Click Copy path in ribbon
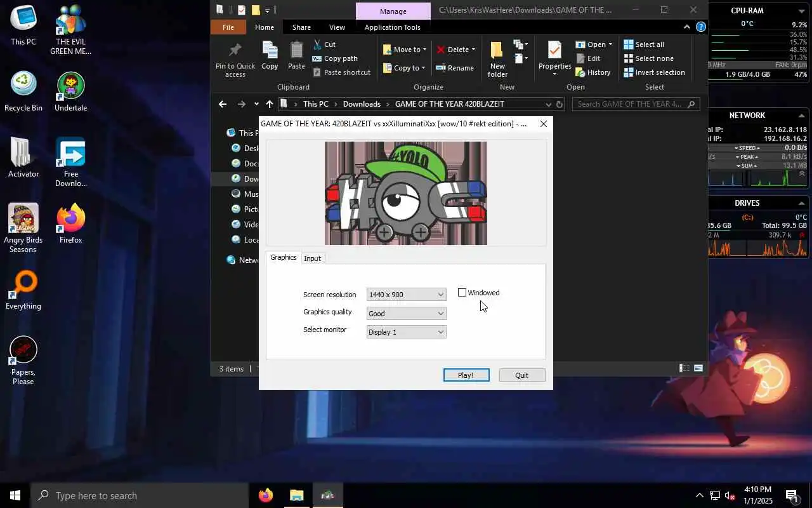The width and height of the screenshot is (812, 508). tap(335, 58)
